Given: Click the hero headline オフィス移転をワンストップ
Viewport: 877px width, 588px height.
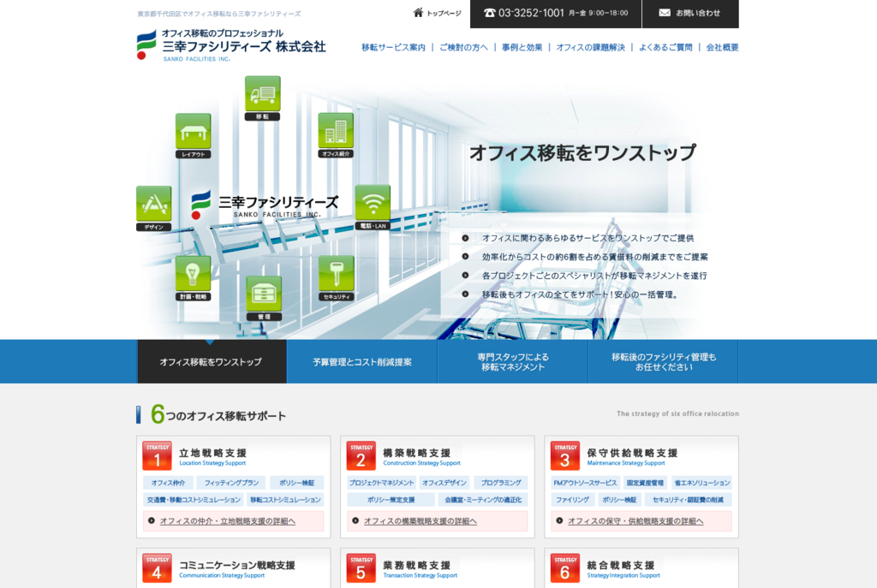Looking at the screenshot, I should pyautogui.click(x=582, y=152).
